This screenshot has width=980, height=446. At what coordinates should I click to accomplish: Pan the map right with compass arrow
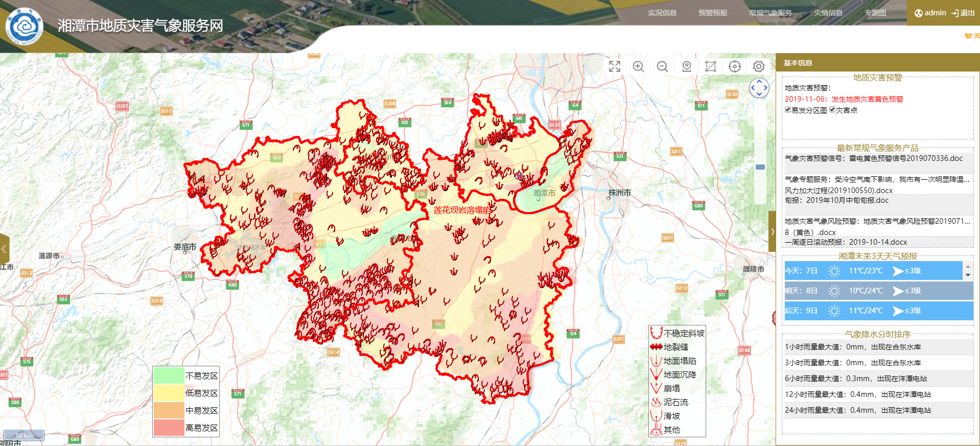click(x=766, y=88)
